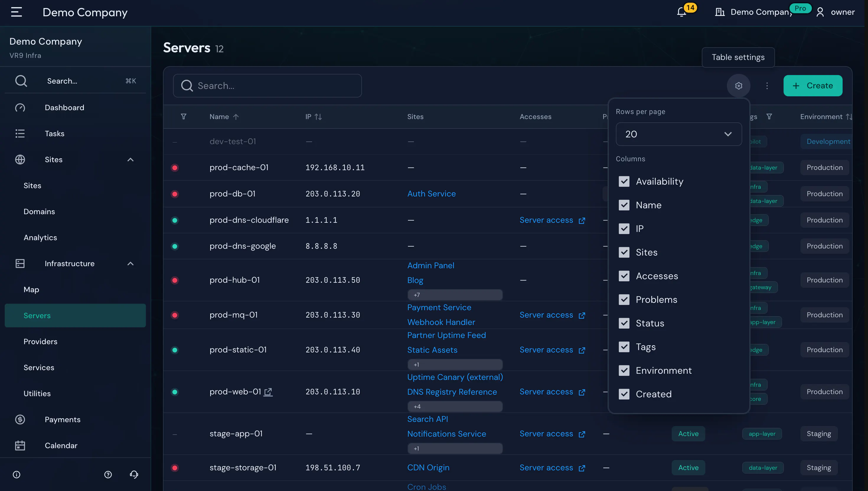Uncheck the Availability column checkbox

(624, 181)
